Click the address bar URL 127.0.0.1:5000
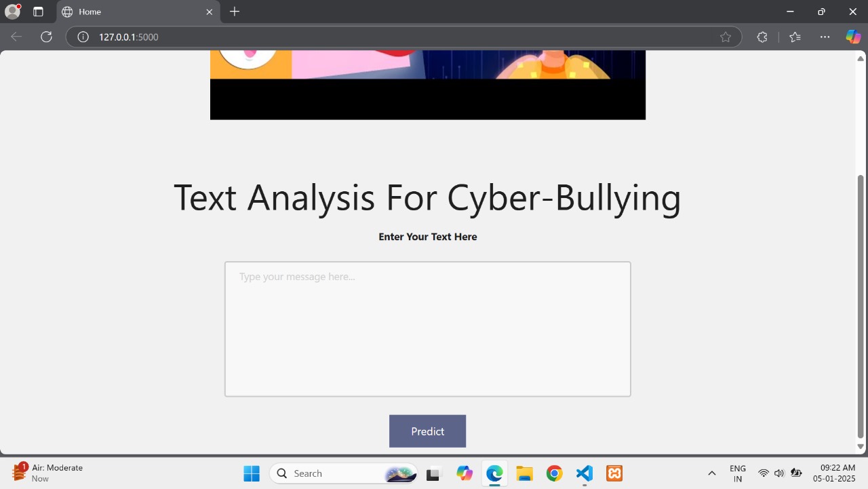This screenshot has width=868, height=489. (x=129, y=37)
